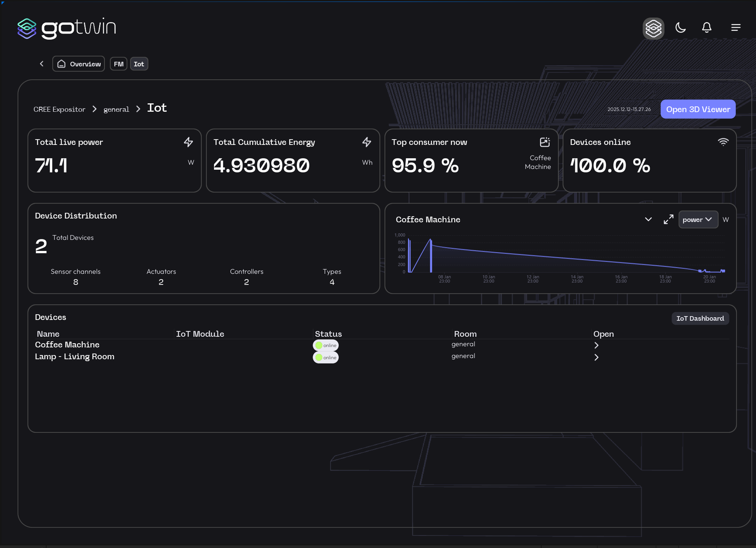Switch to the FM tab
Viewport: 756px width, 548px height.
click(x=119, y=64)
